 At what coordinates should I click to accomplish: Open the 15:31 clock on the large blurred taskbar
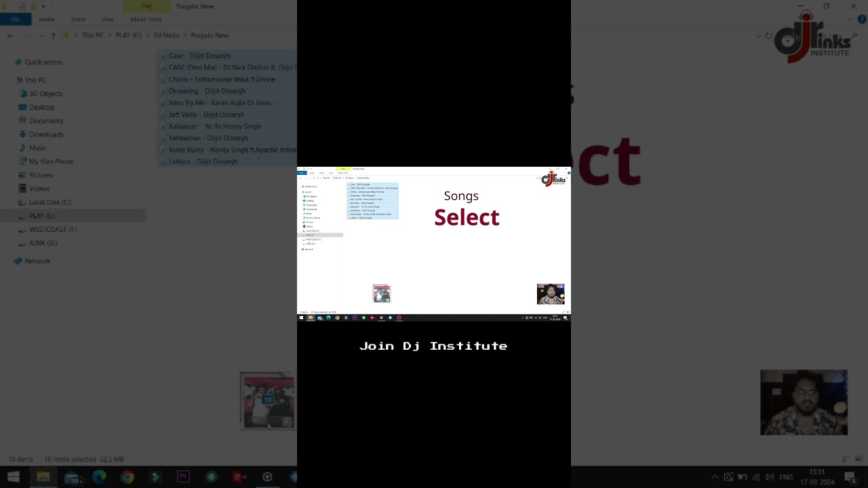pos(816,477)
